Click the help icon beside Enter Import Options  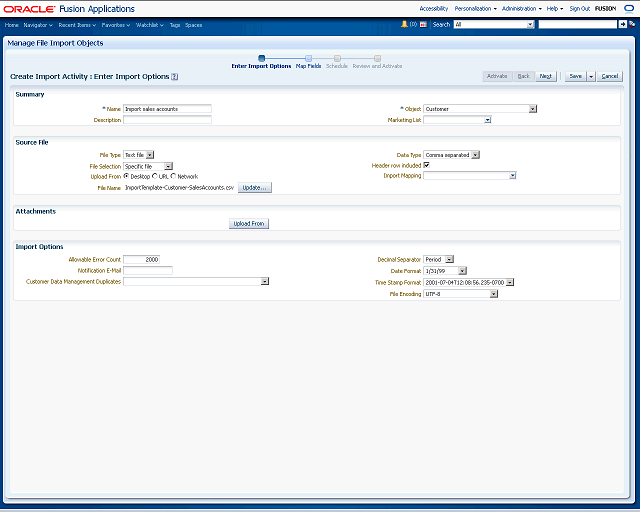click(175, 76)
